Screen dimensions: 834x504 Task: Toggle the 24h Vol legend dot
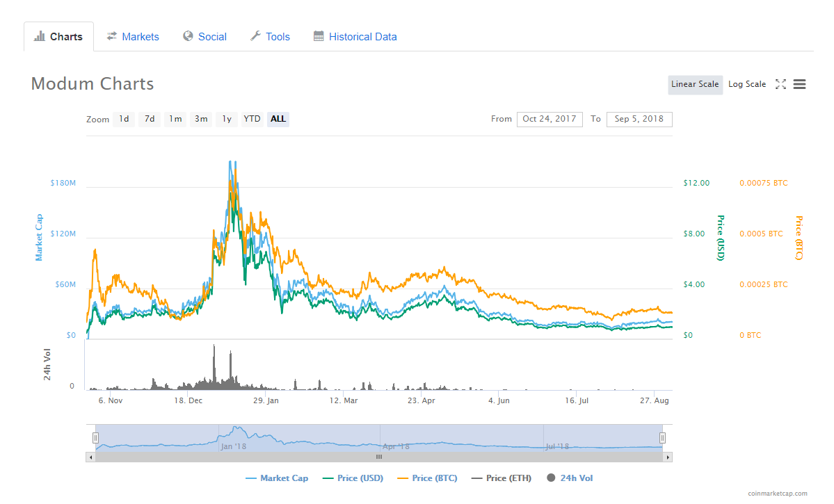click(x=551, y=478)
